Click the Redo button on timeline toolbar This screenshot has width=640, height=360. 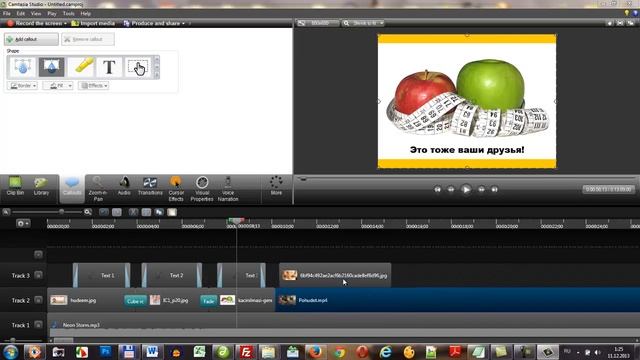click(x=117, y=212)
